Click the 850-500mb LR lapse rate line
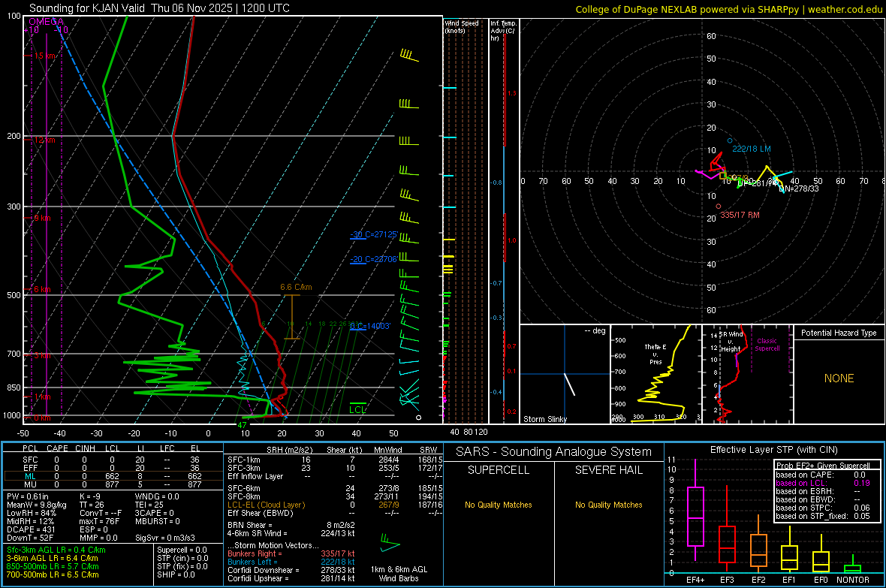The width and height of the screenshot is (886, 588). point(53,566)
